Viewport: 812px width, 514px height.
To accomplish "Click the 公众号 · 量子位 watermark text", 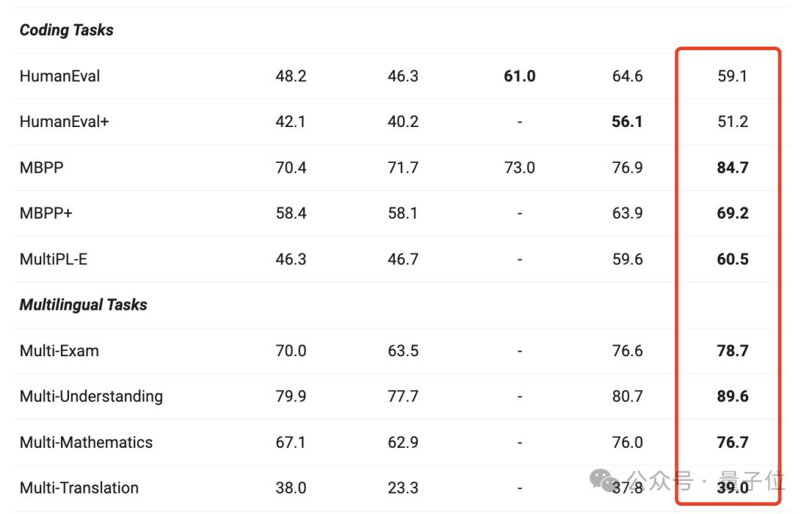I will [x=704, y=479].
